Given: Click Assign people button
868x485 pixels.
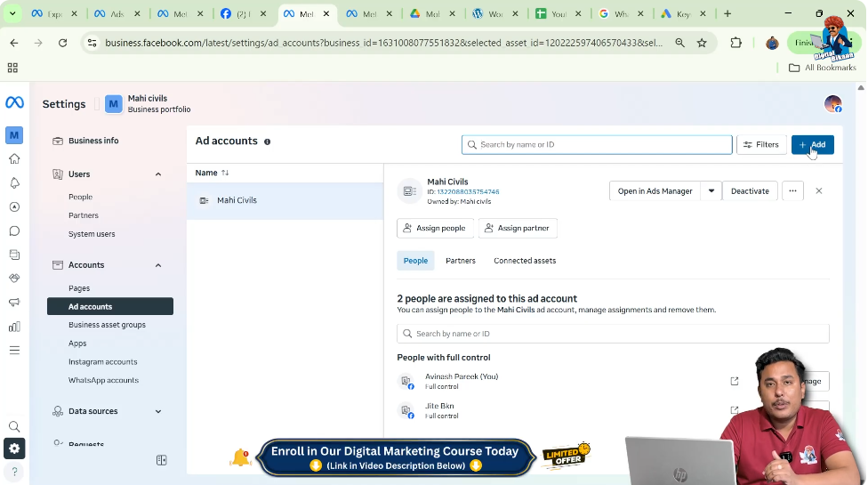Looking at the screenshot, I should point(435,228).
